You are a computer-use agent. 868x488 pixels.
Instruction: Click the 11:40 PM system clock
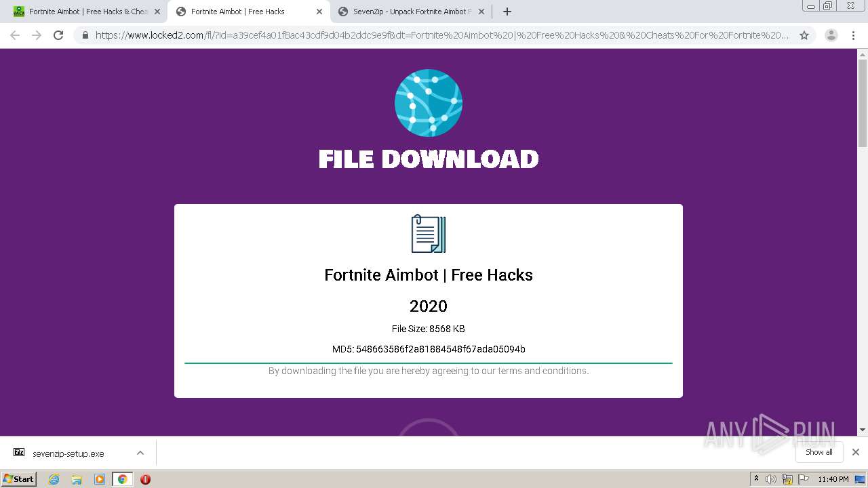833,479
